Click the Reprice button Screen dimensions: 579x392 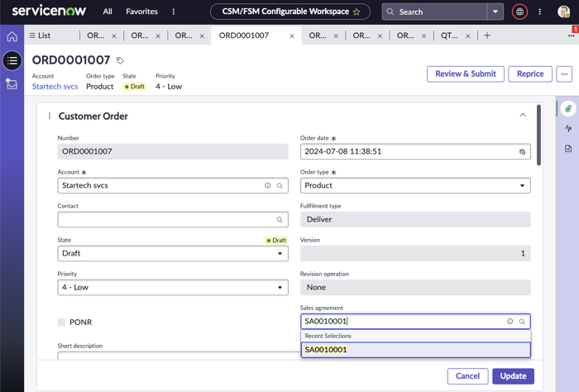[x=530, y=74]
